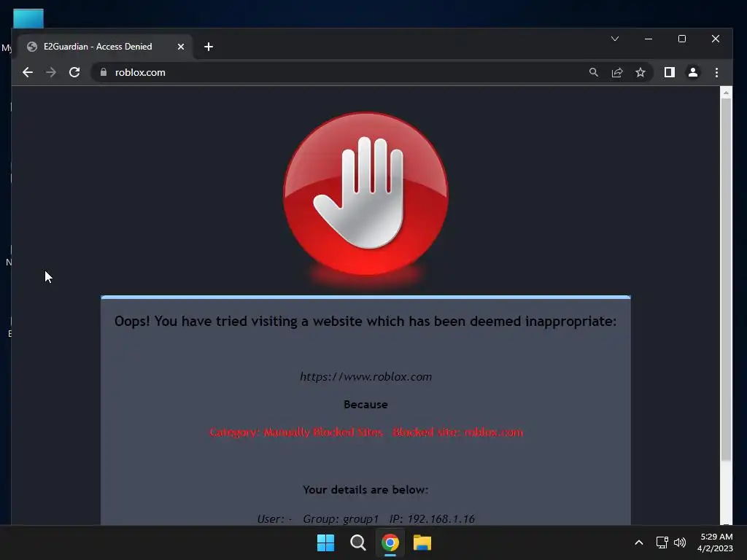Open Windows taskbar search

pos(357,542)
